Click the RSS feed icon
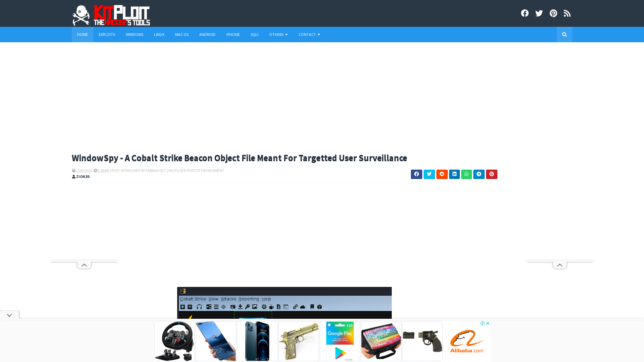The height and width of the screenshot is (362, 644). click(567, 13)
